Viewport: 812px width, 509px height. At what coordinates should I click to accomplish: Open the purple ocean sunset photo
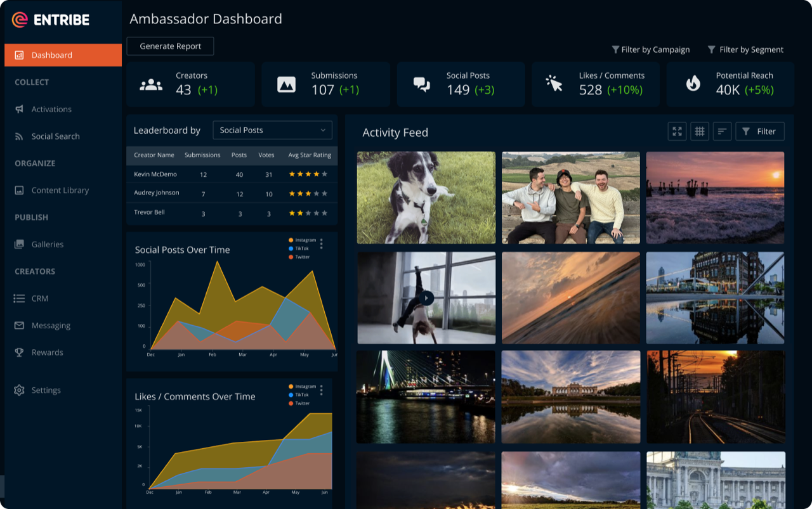(716, 198)
